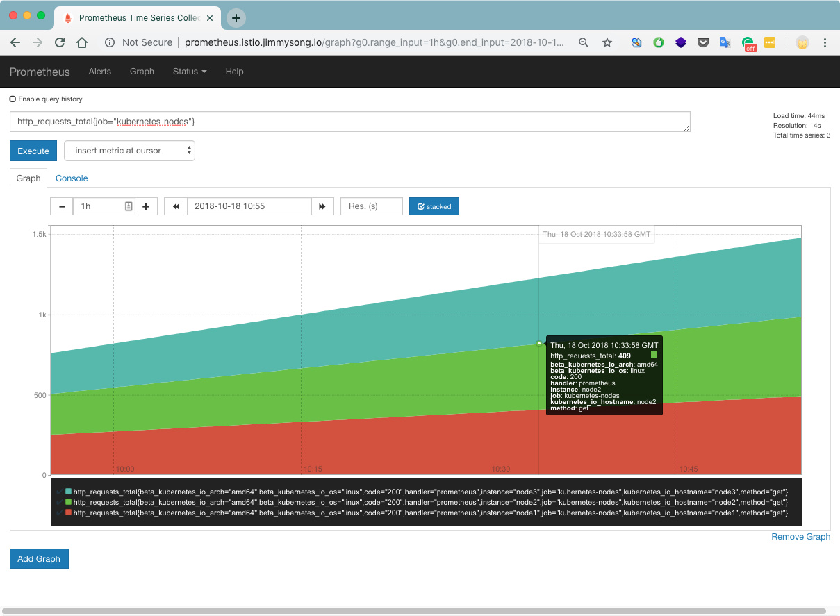The height and width of the screenshot is (616, 840).
Task: Click the minus button to decrease time range
Action: click(62, 206)
